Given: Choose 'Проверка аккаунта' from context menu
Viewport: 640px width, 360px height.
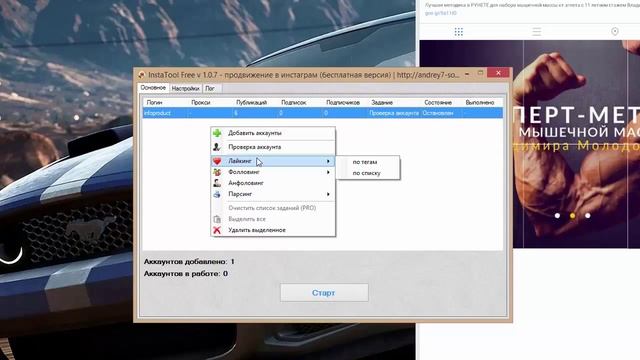Looking at the screenshot, I should point(273,147).
